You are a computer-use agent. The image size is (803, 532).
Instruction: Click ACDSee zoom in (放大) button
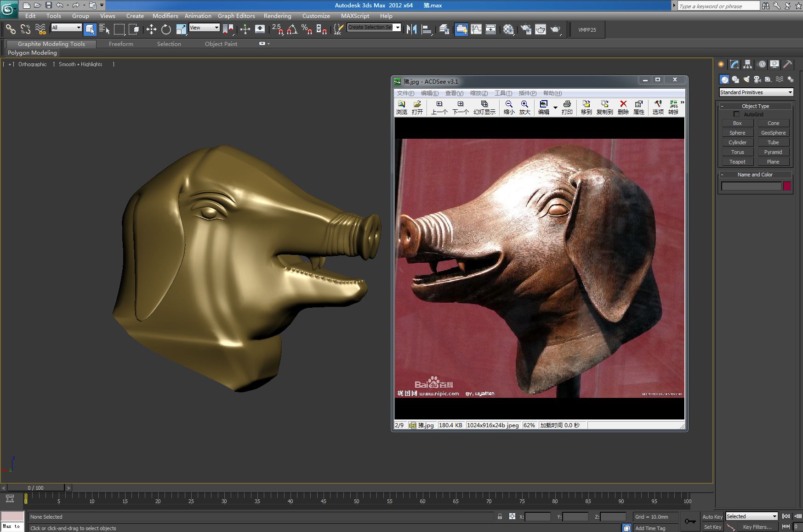[x=524, y=108]
